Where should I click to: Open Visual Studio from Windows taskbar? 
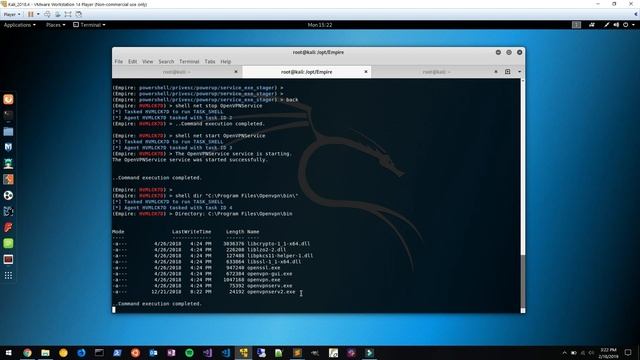[x=207, y=353]
